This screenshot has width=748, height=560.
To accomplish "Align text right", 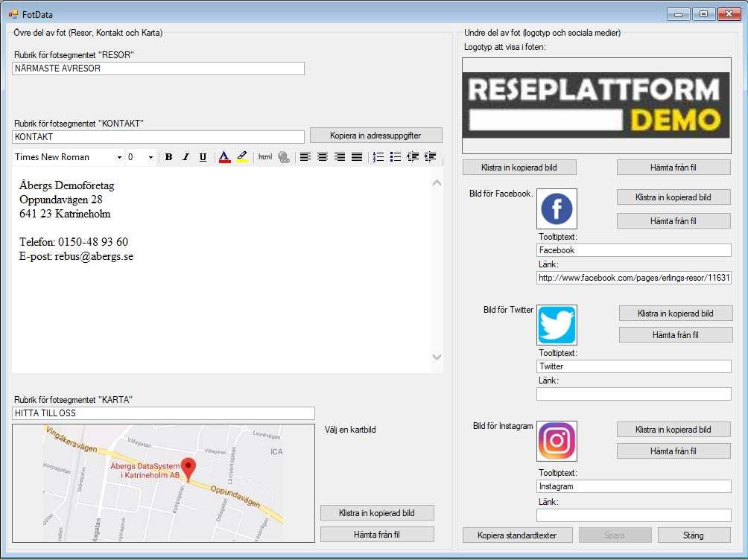I will click(340, 157).
